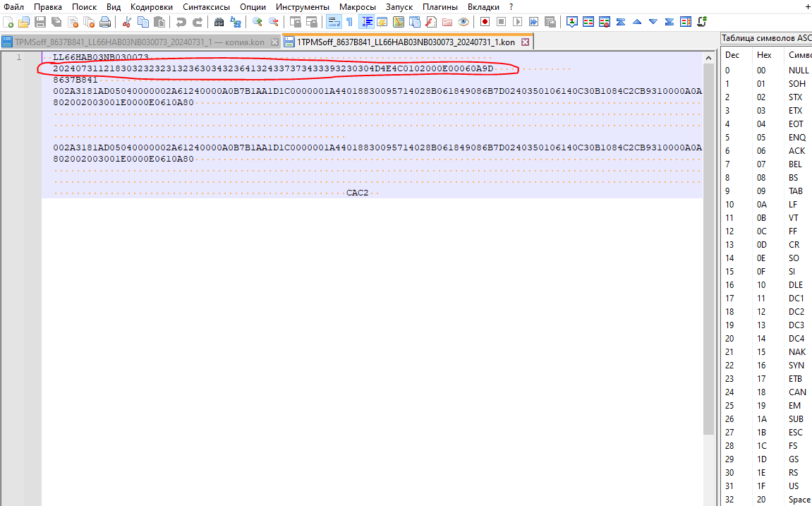The width and height of the screenshot is (812, 506).
Task: Switch to the 'копия.kon' file tab
Action: tap(140, 42)
